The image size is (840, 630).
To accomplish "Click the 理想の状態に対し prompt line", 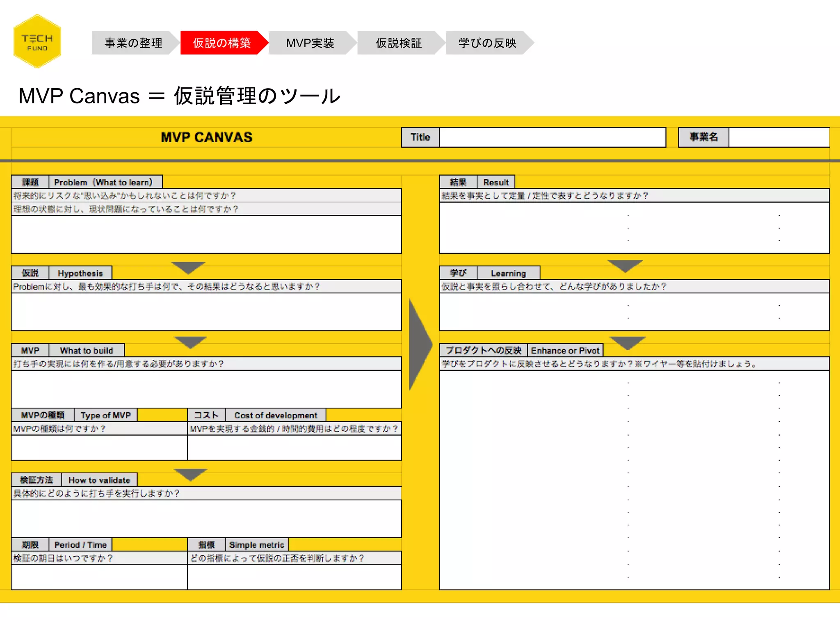I will coord(126,209).
